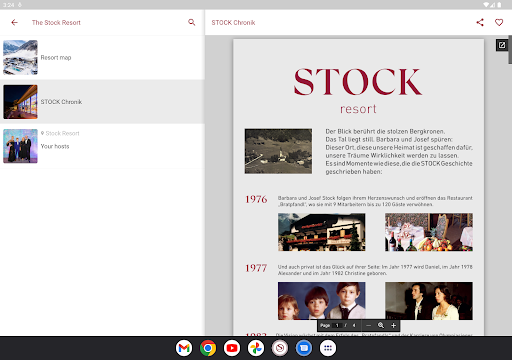Zoom in the PDF with plus
This screenshot has width=512, height=360.
point(393,325)
